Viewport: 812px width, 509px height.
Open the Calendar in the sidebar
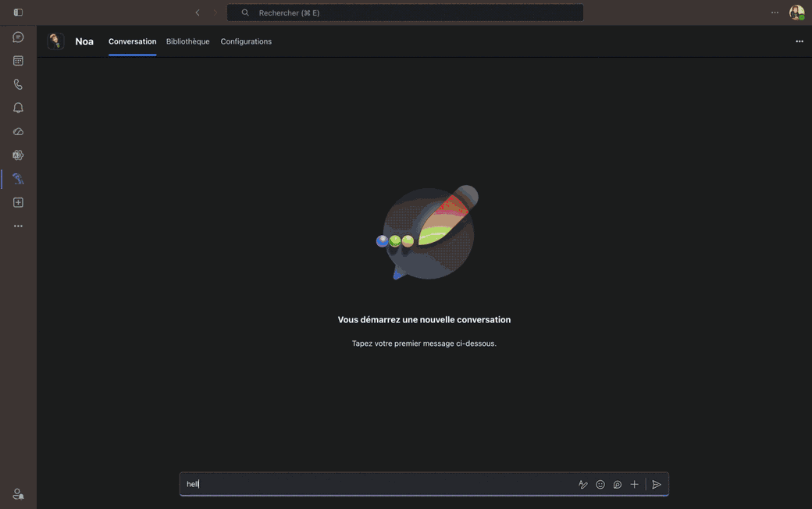(x=18, y=61)
